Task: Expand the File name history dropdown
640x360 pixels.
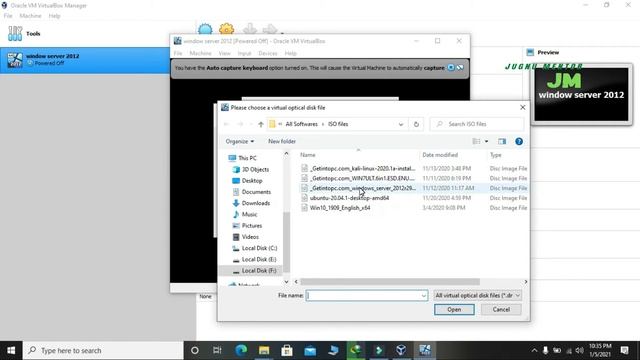Action: click(423, 296)
